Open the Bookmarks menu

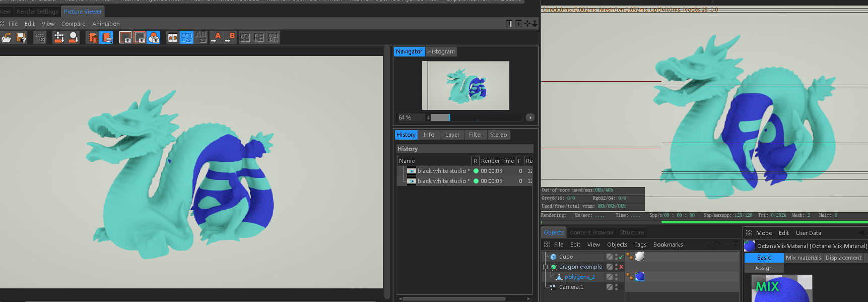[668, 245]
